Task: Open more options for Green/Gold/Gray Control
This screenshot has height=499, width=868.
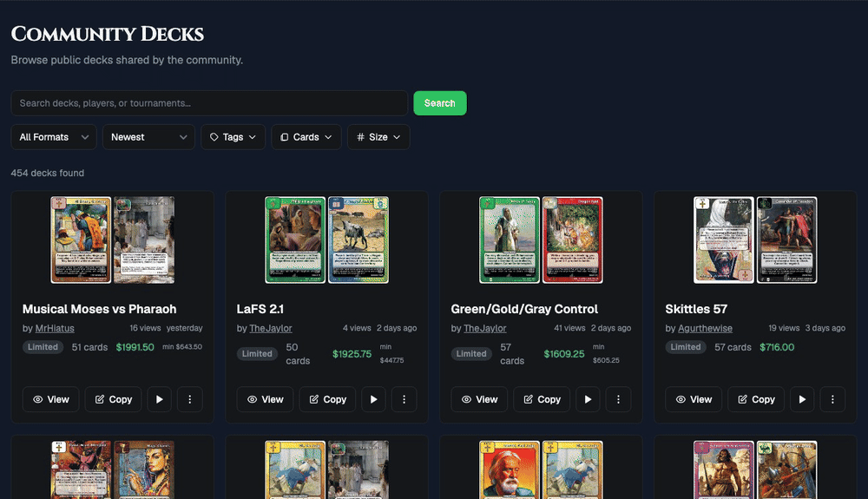Action: coord(618,399)
